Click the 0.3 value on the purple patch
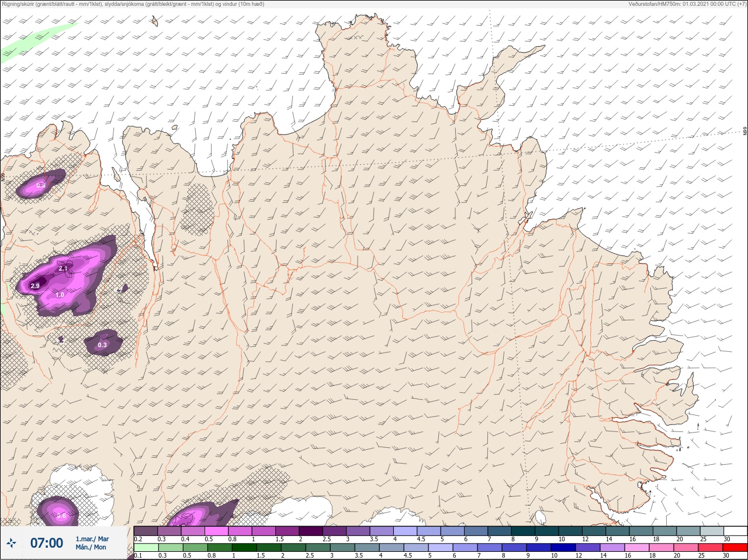 click(102, 345)
